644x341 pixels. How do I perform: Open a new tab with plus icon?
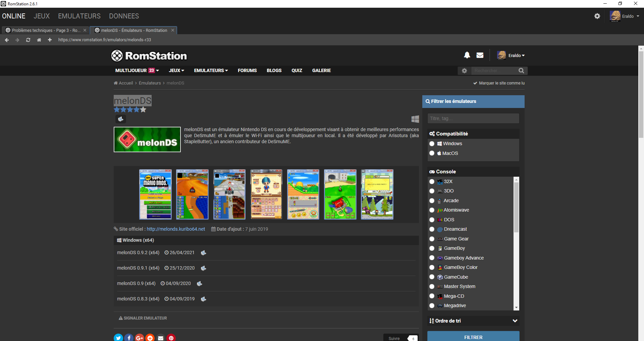coord(50,40)
